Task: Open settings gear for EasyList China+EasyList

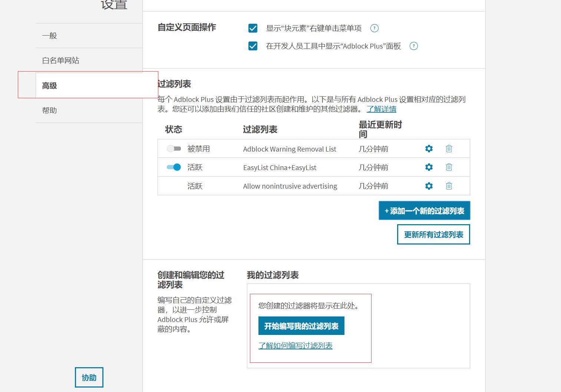Action: click(429, 167)
